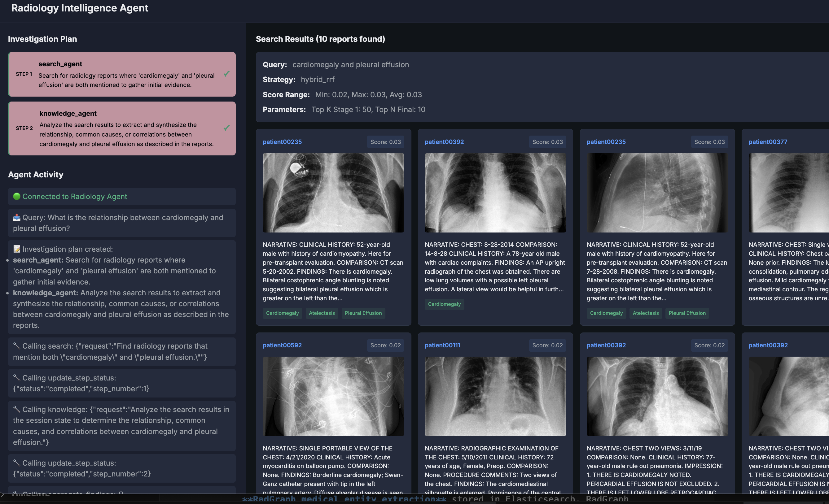The width and height of the screenshot is (829, 504).
Task: View the pacemaker x-ray of first patient00235
Action: (333, 193)
